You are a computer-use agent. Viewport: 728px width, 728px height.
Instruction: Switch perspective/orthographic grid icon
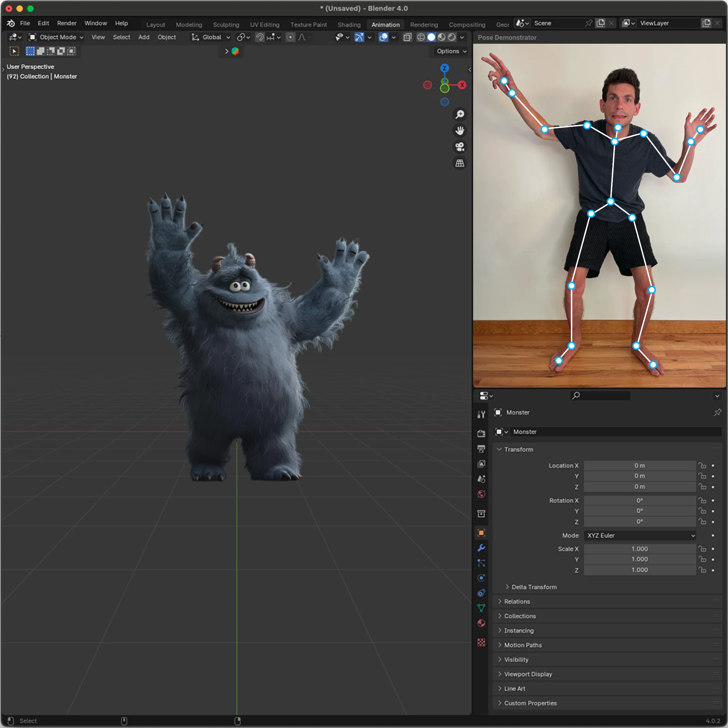(x=460, y=163)
